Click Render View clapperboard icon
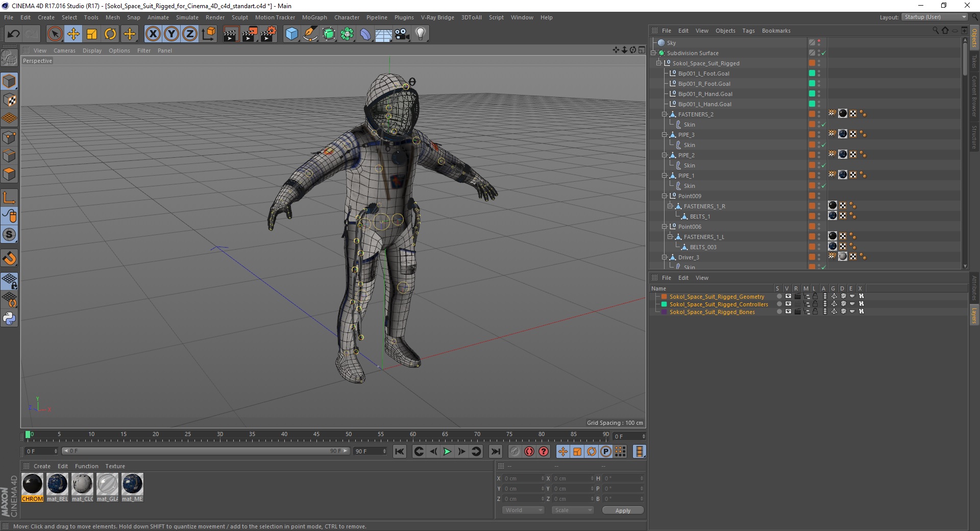 (231, 34)
